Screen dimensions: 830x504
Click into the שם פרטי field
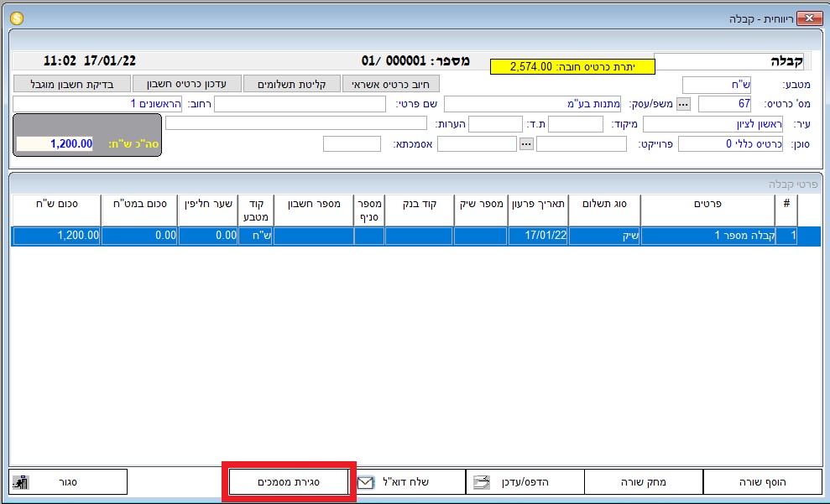click(x=300, y=104)
